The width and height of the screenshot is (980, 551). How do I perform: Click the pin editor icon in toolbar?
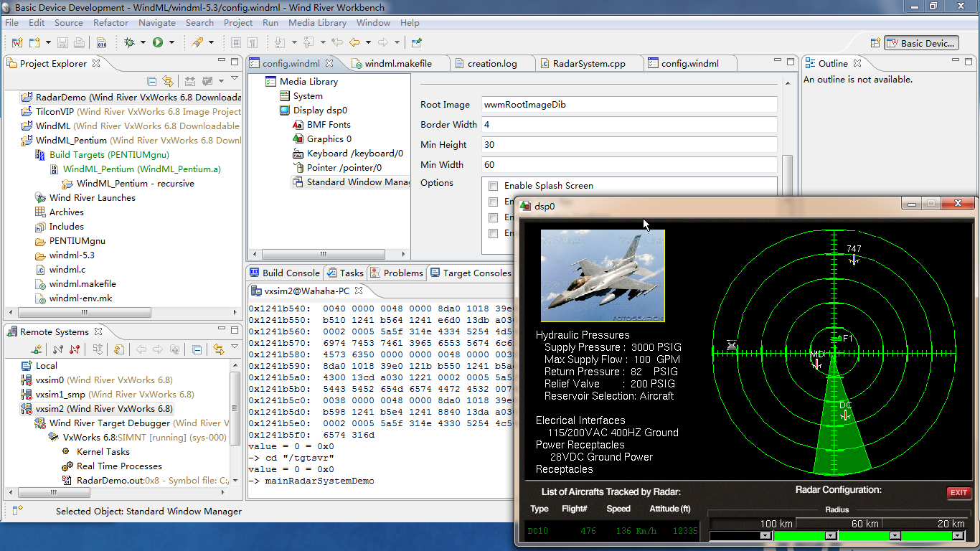click(417, 42)
